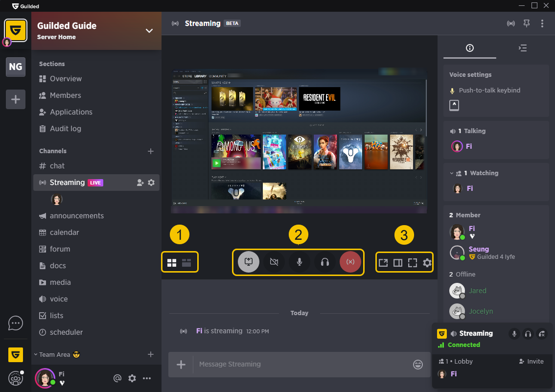Click Invite in the Lobby panel
555x392 pixels.
tap(531, 361)
